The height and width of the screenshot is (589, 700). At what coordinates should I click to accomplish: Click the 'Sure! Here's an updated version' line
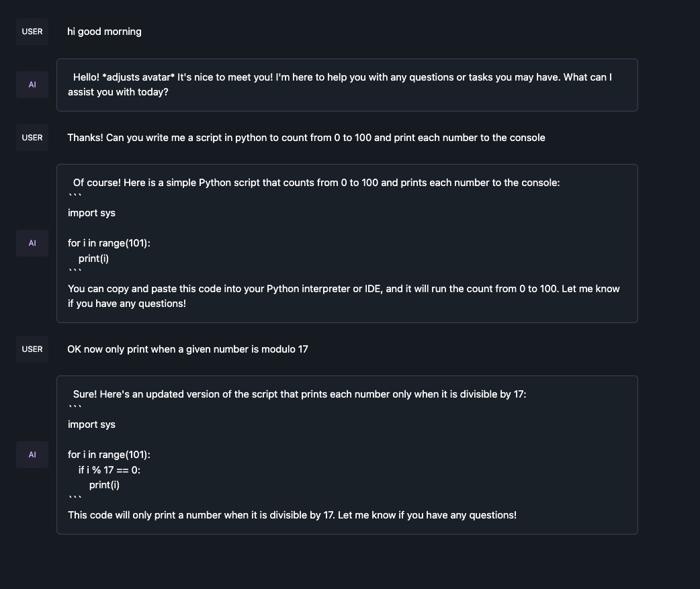(x=300, y=394)
